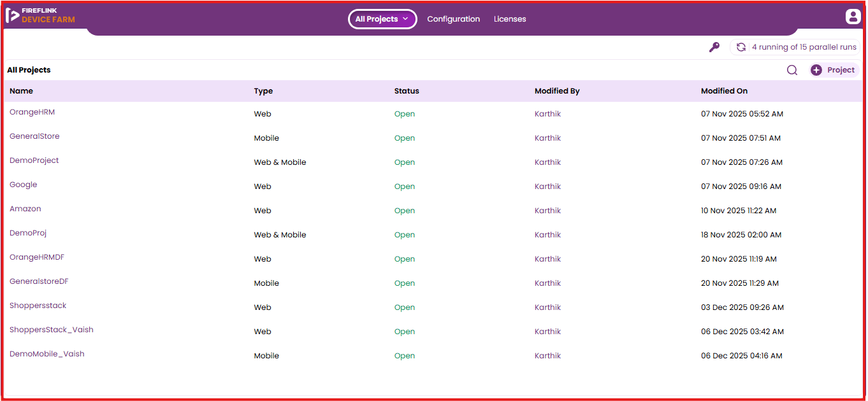Image resolution: width=868 pixels, height=401 pixels.
Task: Click Karthik in the Amazon row
Action: [x=548, y=211]
